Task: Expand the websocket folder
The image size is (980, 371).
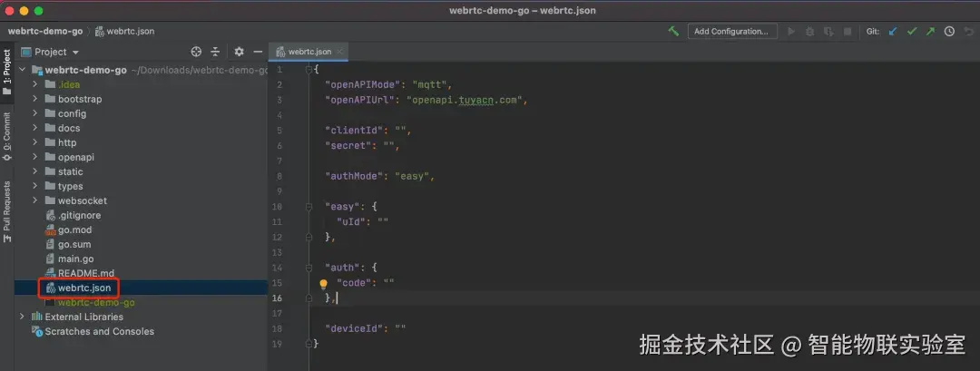Action: pos(35,200)
